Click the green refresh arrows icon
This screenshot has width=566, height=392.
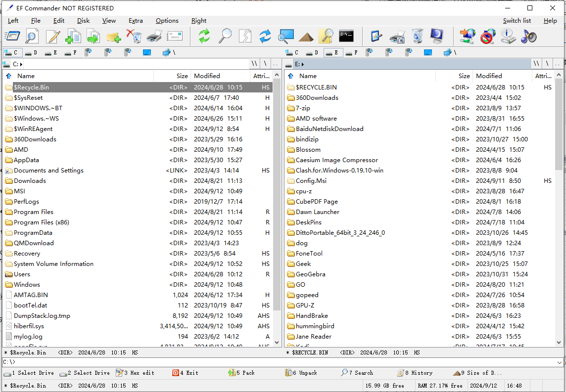(x=204, y=36)
